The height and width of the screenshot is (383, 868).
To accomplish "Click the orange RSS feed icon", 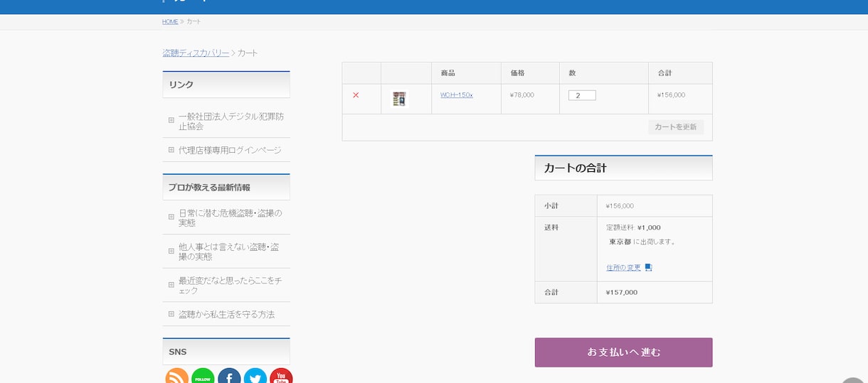I will (177, 376).
